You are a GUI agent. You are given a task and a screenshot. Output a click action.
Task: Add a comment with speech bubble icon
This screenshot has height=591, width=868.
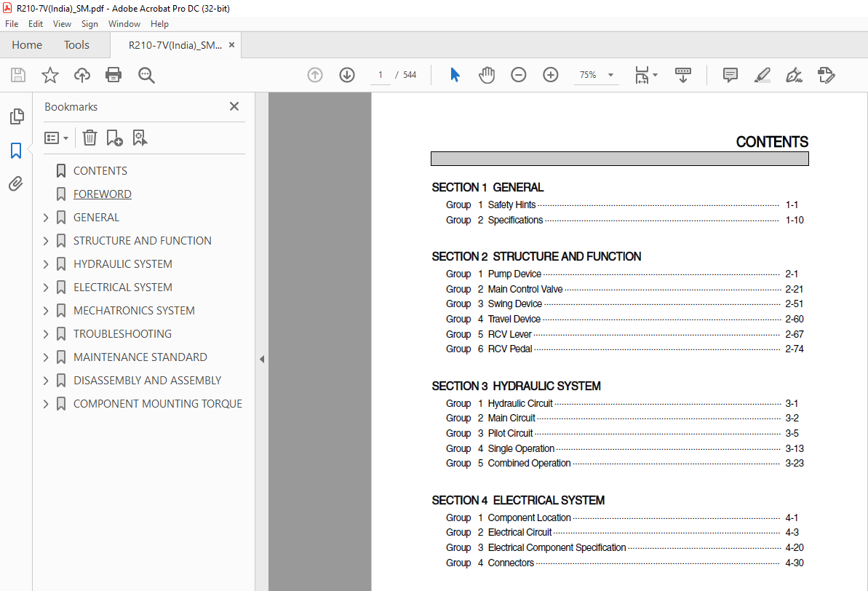pos(730,75)
